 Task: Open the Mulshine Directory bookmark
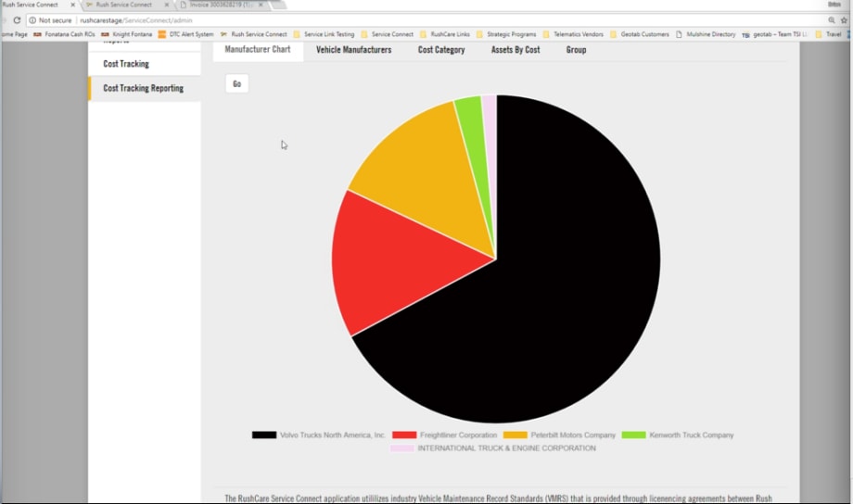coord(706,34)
